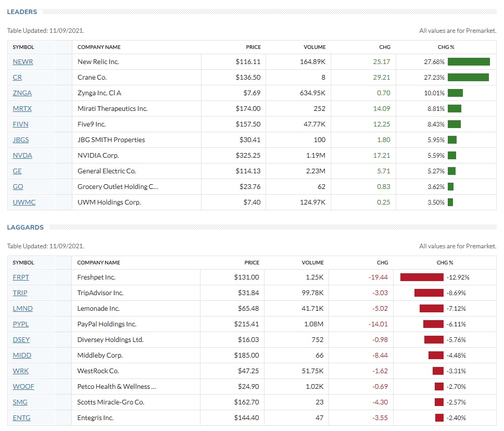Click Zynga Inc. Cl A company name
This screenshot has height=431, width=504.
[x=99, y=93]
